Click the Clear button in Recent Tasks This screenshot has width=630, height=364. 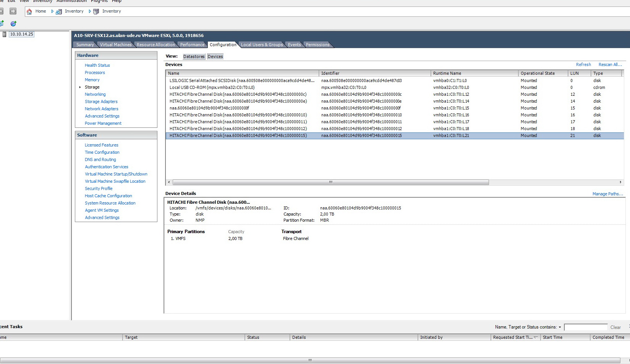coord(615,327)
